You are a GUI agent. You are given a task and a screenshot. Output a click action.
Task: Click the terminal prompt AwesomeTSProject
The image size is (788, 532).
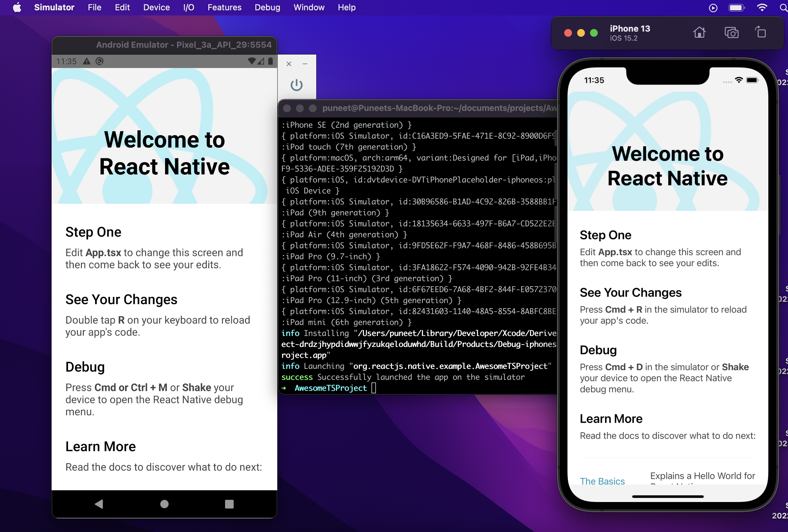tap(330, 388)
